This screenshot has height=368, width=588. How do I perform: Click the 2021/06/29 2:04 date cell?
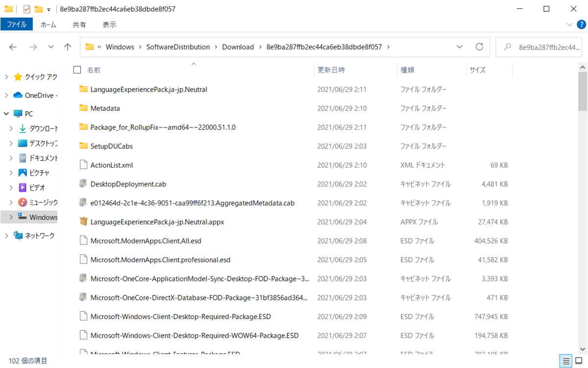pos(342,222)
